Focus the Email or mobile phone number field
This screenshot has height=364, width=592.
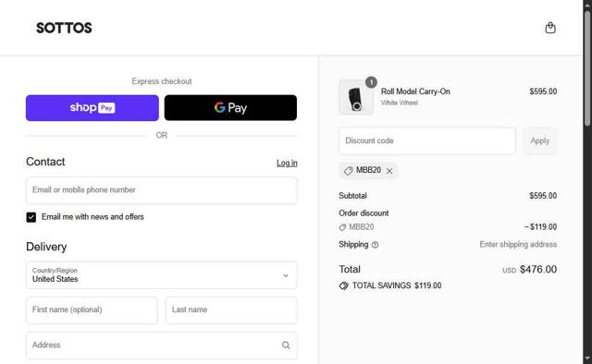click(162, 190)
